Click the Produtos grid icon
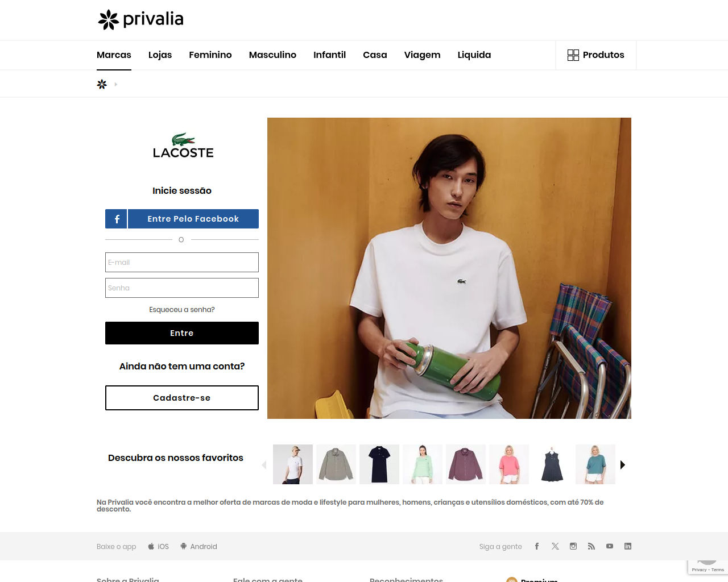This screenshot has height=582, width=728. pos(573,55)
